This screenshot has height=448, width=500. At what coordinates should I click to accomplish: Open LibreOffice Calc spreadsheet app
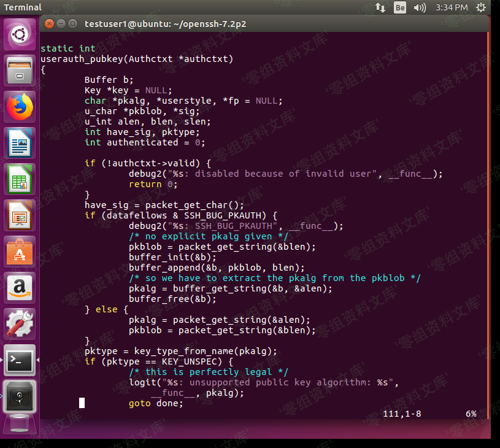click(x=20, y=179)
